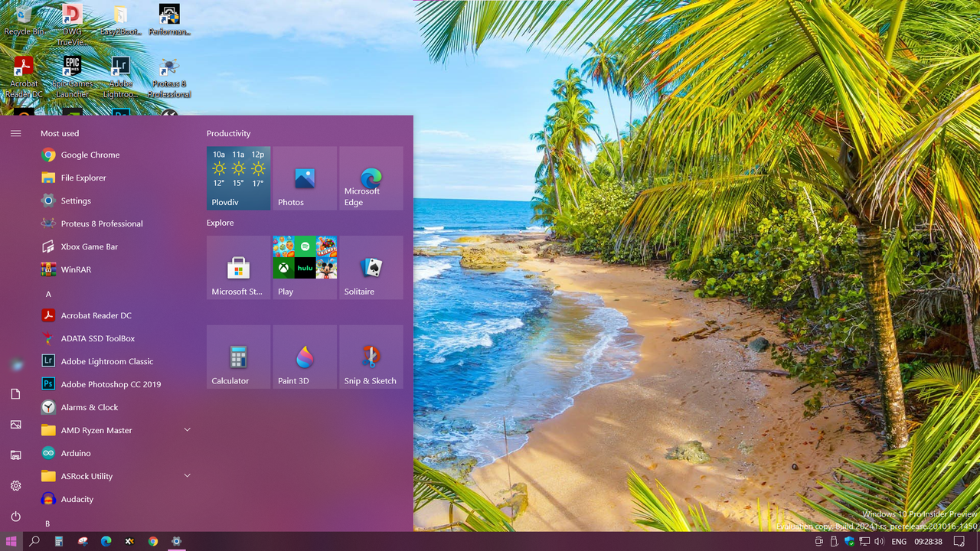Launch WinRAR from the Start menu
The image size is (980, 551).
(115, 269)
